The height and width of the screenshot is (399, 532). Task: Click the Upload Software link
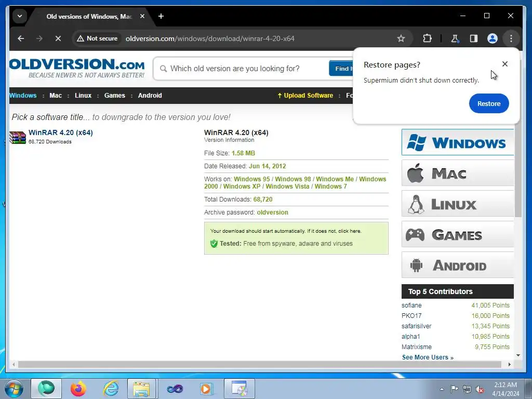point(305,96)
